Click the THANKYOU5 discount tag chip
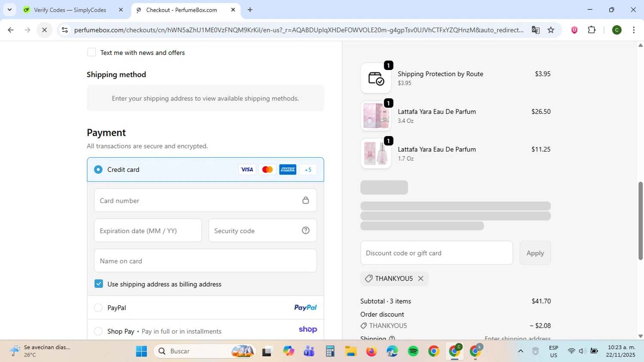The width and height of the screenshot is (644, 362). (x=394, y=279)
